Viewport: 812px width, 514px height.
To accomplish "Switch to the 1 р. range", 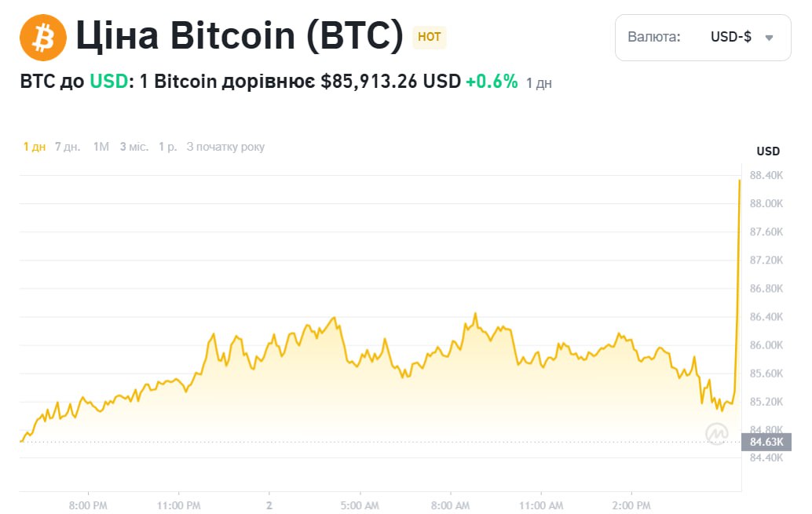I will 168,147.
